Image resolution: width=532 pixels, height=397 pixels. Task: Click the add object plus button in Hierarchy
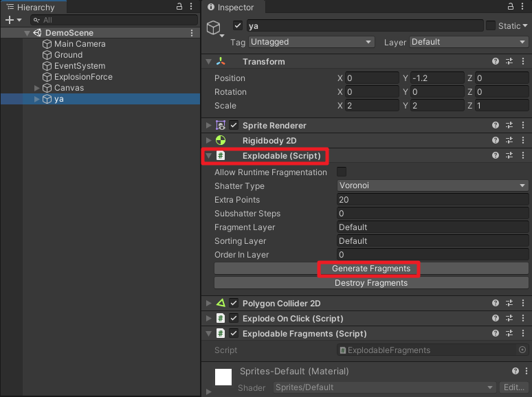10,21
